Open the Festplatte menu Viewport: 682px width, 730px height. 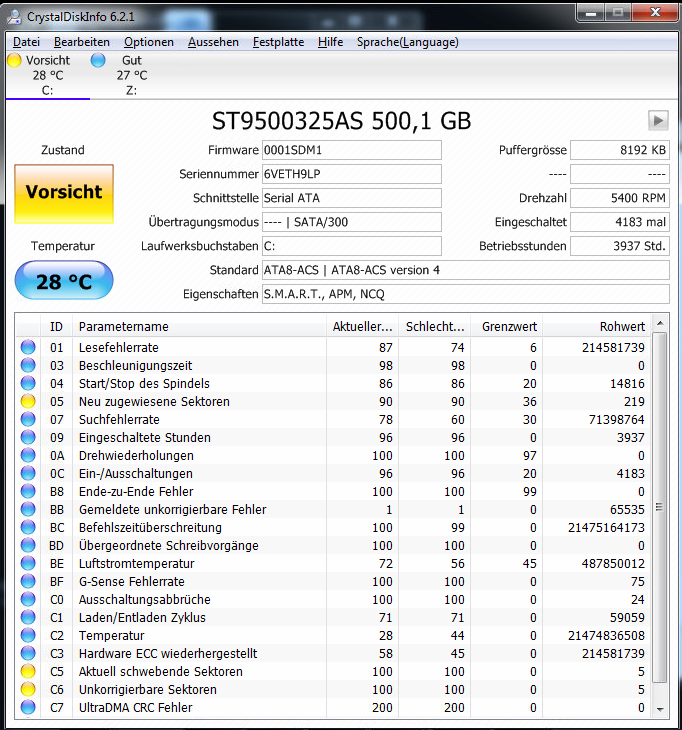[278, 42]
